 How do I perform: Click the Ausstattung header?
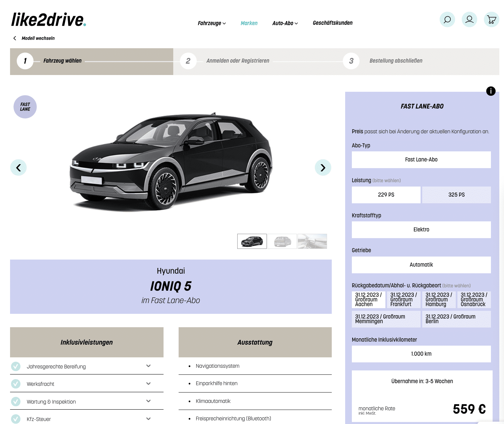[x=255, y=342]
